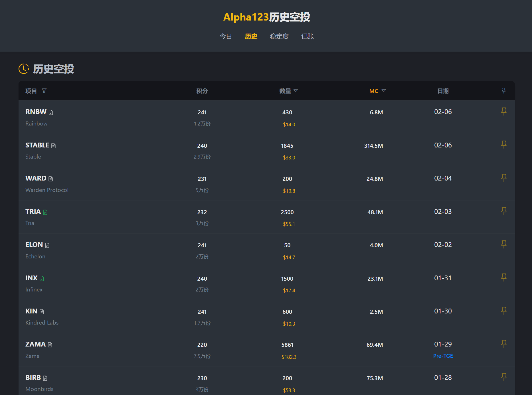
Task: Open the 今日 tab
Action: coord(226,37)
